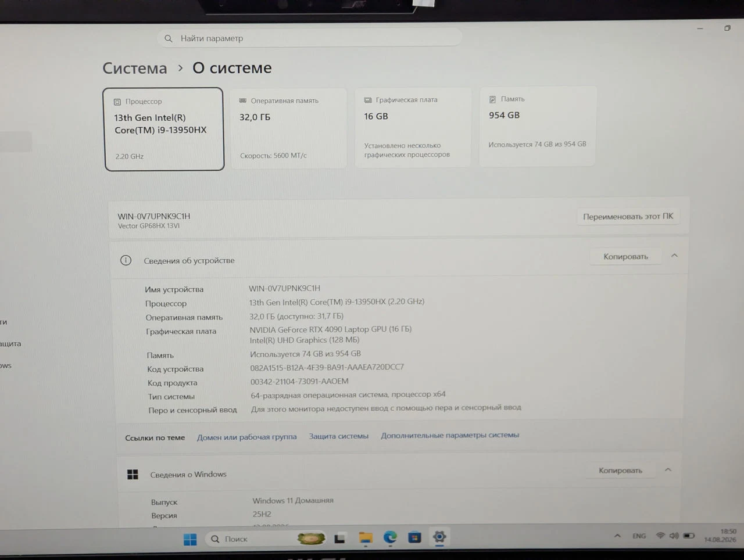Viewport: 744px width, 560px height.
Task: Open Task View from the taskbar
Action: 339,539
